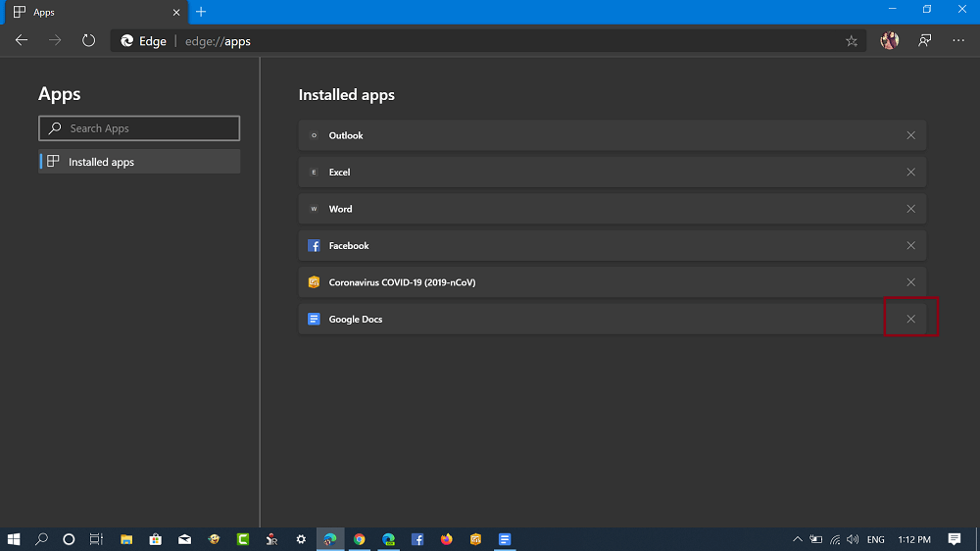Click the Word app icon
Screen dimensions: 980x551
coord(314,209)
